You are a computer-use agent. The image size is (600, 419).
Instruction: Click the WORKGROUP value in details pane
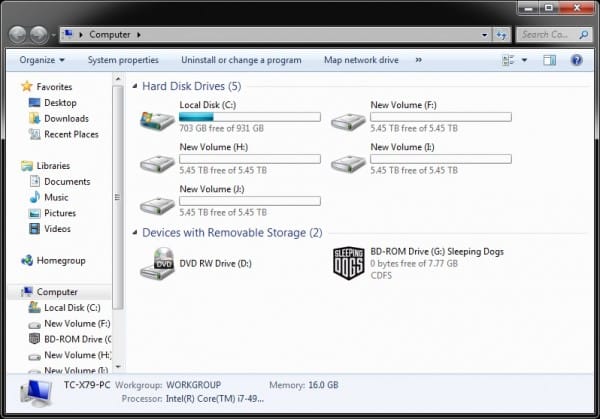coord(193,385)
